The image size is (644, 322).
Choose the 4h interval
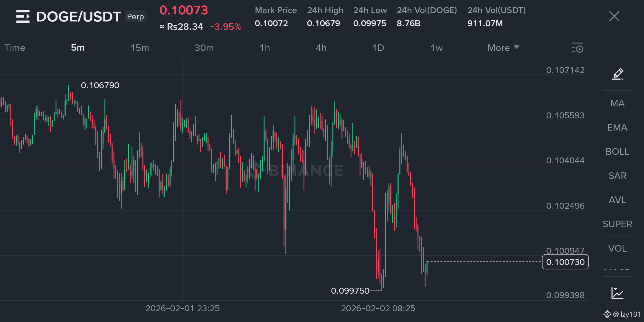pyautogui.click(x=321, y=48)
